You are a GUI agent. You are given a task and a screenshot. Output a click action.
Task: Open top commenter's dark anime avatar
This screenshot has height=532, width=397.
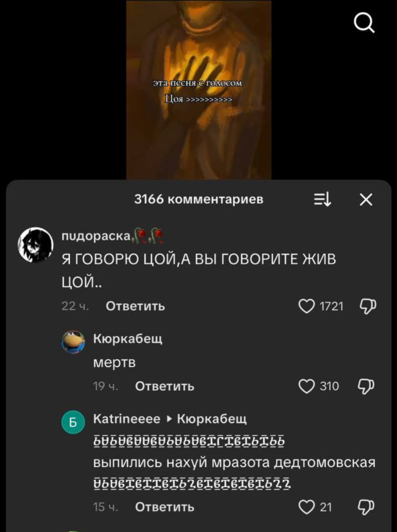(36, 245)
